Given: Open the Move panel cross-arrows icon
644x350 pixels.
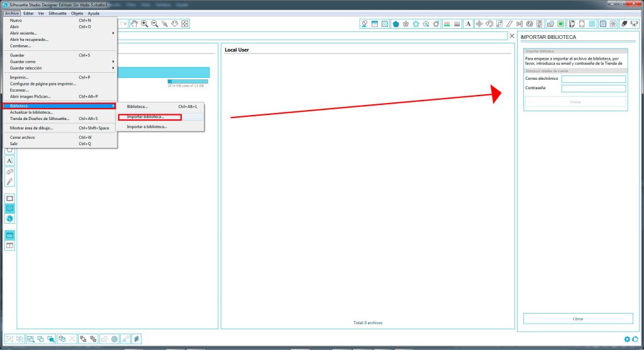Looking at the screenshot, I should [x=479, y=24].
